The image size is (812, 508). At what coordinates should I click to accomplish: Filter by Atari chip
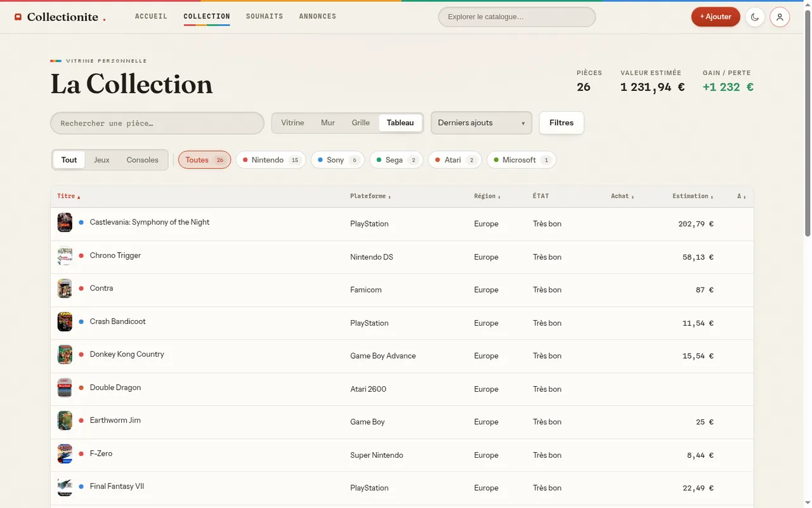[455, 160]
